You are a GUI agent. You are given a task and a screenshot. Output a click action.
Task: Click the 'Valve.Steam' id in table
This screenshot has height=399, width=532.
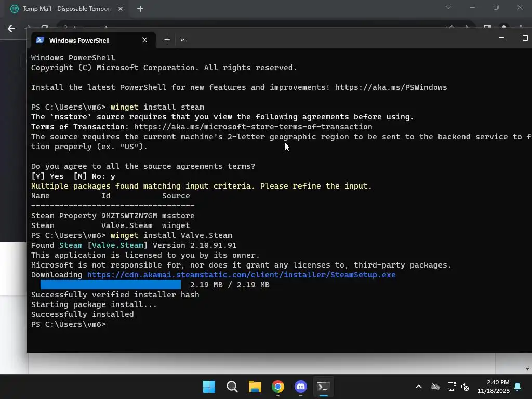pos(127,225)
